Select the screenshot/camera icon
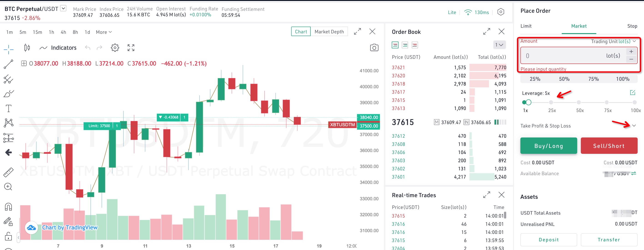This screenshot has height=250, width=644. point(374,48)
